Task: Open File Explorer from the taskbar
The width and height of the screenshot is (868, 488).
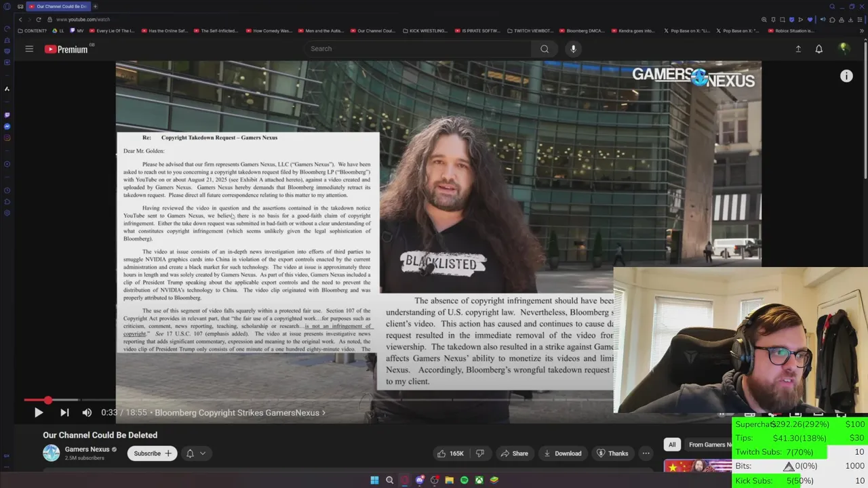Action: (x=449, y=480)
